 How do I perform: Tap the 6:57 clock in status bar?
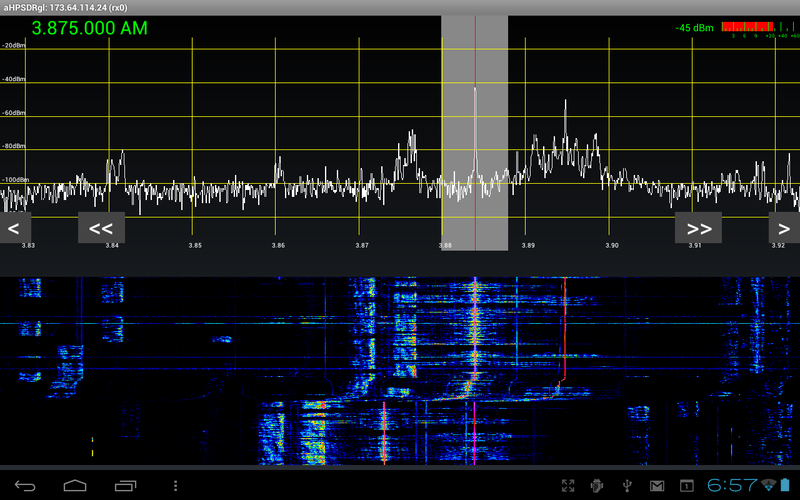click(732, 485)
